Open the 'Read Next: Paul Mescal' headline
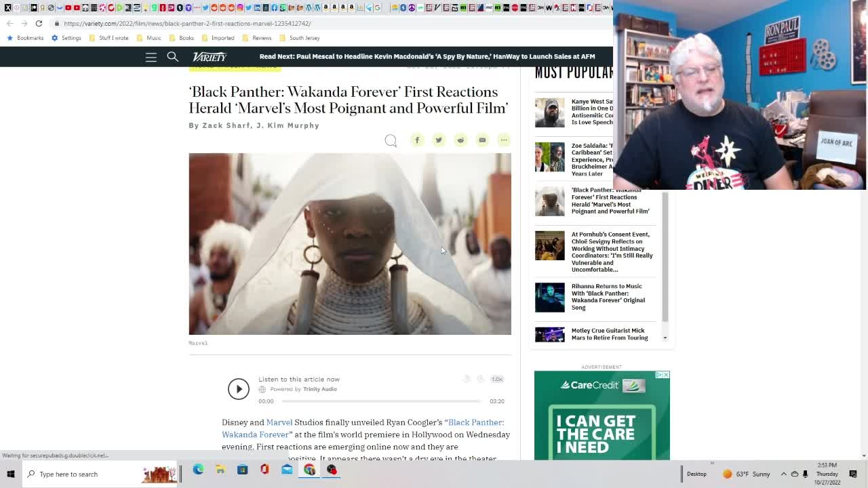The height and width of the screenshot is (488, 868). tap(427, 57)
